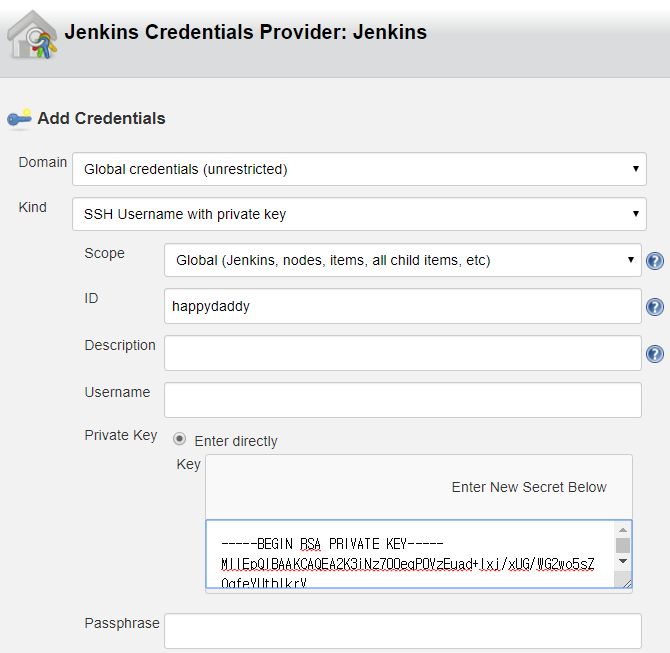
Task: Click the ID field containing happydaddy
Action: tap(403, 306)
